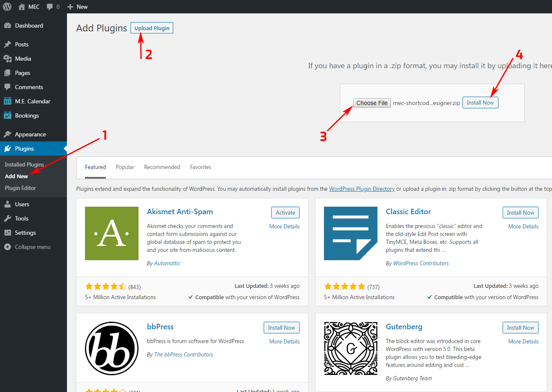
Task: Click the Classic Editor plugin logo
Action: coord(351,233)
